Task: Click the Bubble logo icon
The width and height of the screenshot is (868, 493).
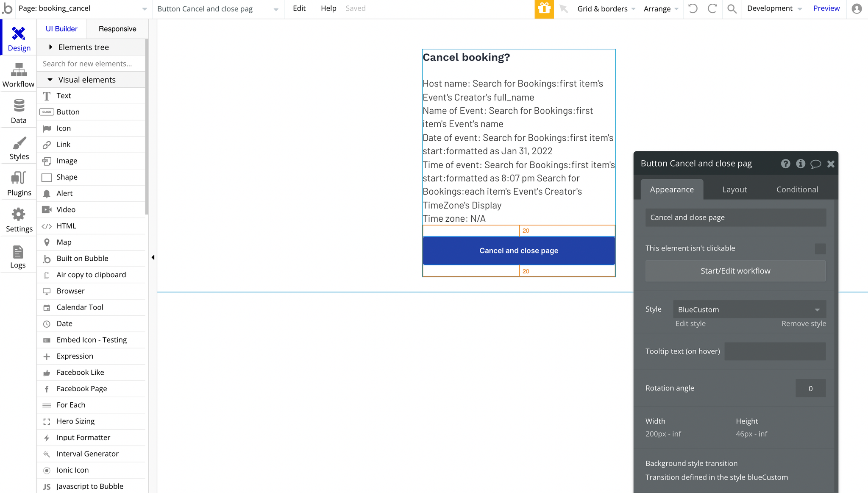Action: (7, 8)
